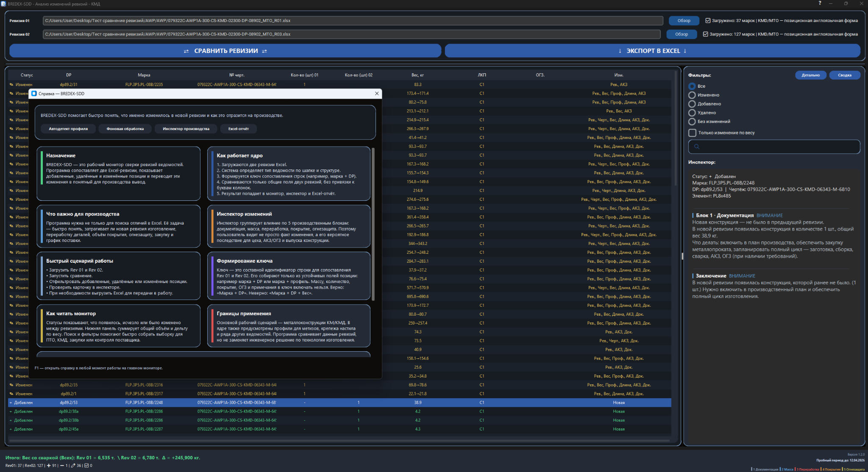Click 'Обзор' button for Ревизия 02
The height and width of the screenshot is (472, 868).
click(x=682, y=34)
